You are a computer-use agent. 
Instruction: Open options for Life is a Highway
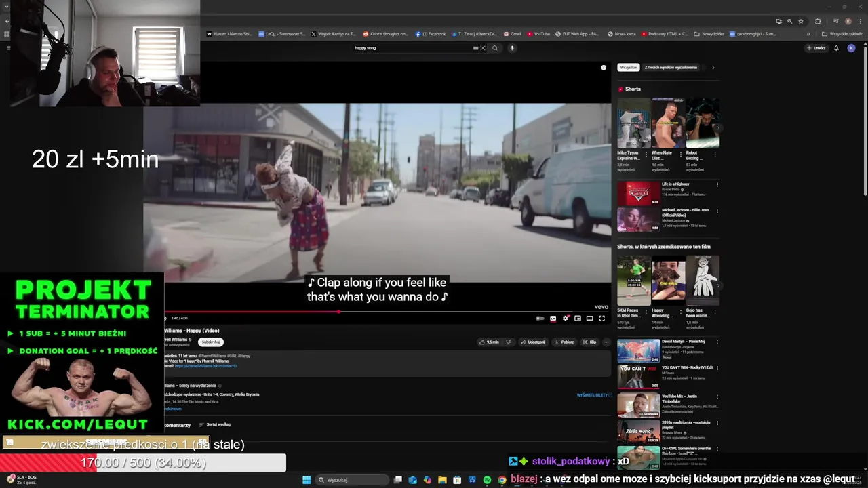click(717, 184)
